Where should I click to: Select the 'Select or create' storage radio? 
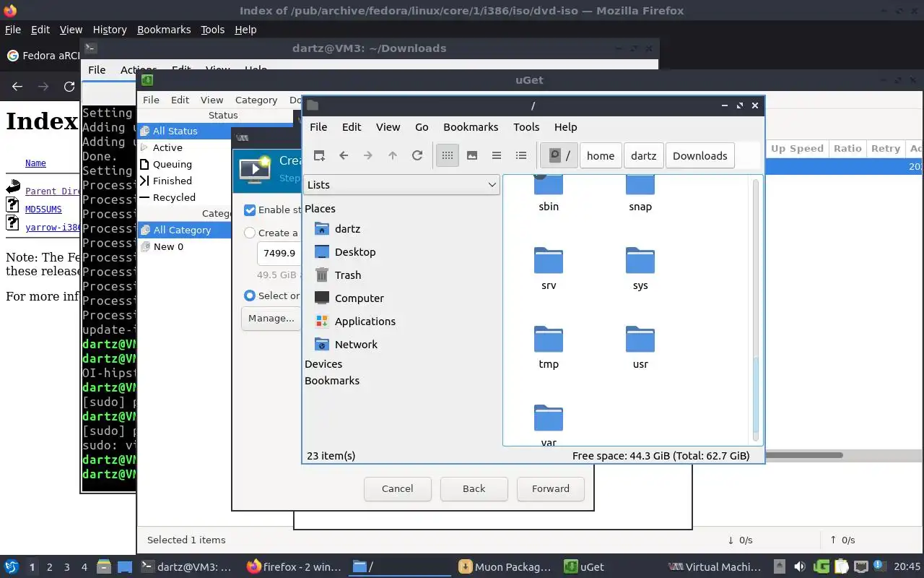coord(250,296)
